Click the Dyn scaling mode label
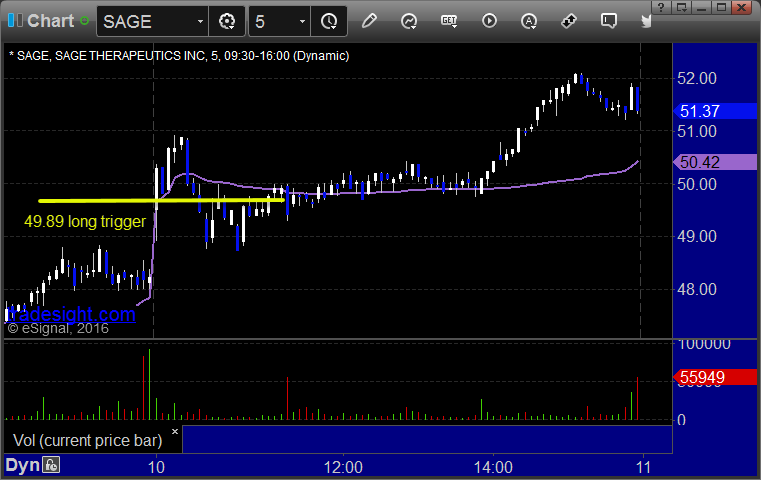The height and width of the screenshot is (480, 761). coord(22,465)
